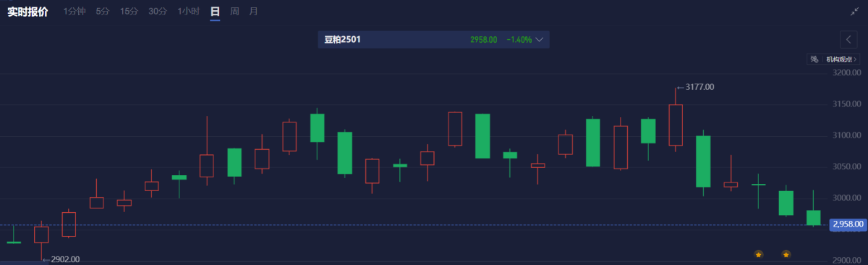Toggle the 弹 bullet comments icon

[814, 59]
